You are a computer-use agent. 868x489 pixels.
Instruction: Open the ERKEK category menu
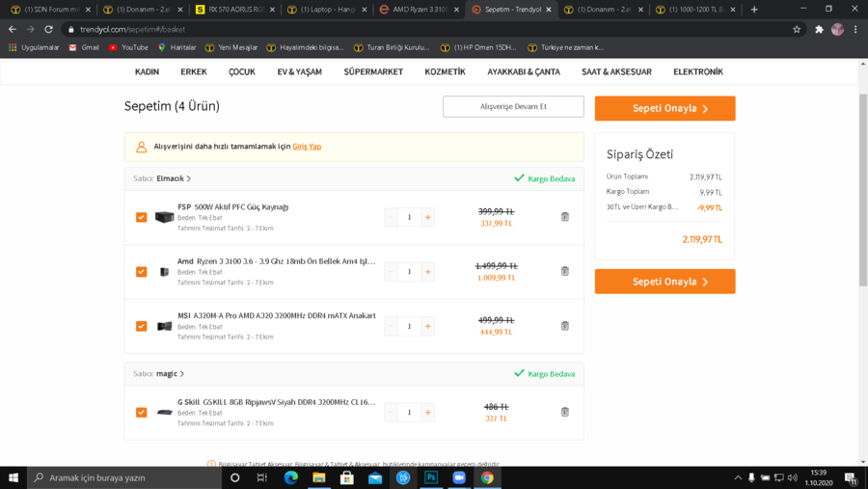click(193, 71)
